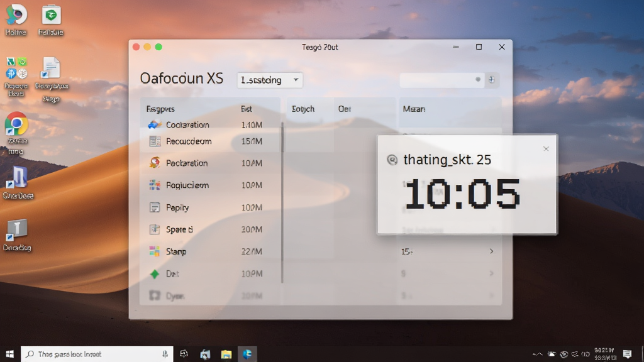This screenshot has height=362, width=644.
Task: Click the yellow minimize dot
Action: (147, 47)
